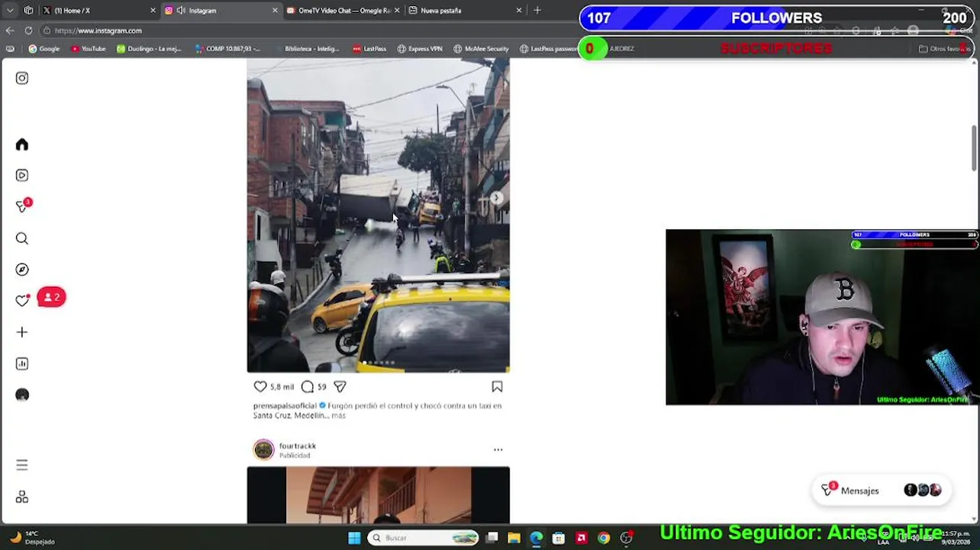Open a new browser tab
This screenshot has height=550, width=980.
pos(537,11)
